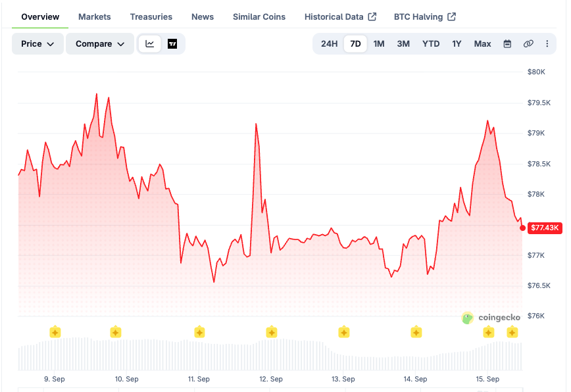Click the $79K axis label
The image size is (571, 392).
[536, 134]
